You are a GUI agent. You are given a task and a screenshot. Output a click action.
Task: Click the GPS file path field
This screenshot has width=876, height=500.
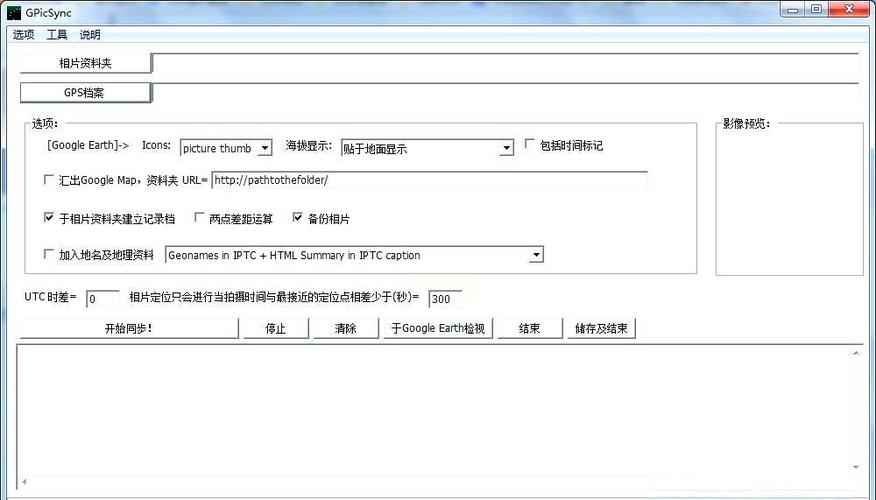click(506, 93)
